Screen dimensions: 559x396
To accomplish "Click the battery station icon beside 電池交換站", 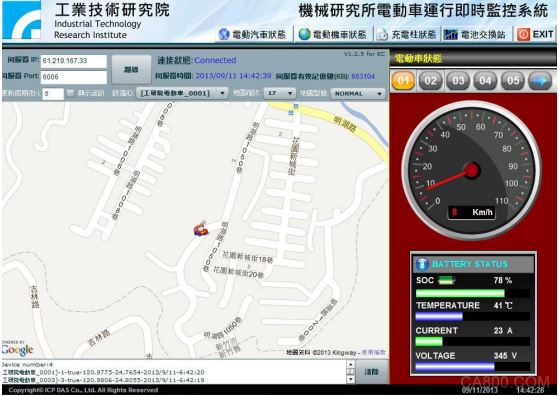I will pyautogui.click(x=451, y=35).
